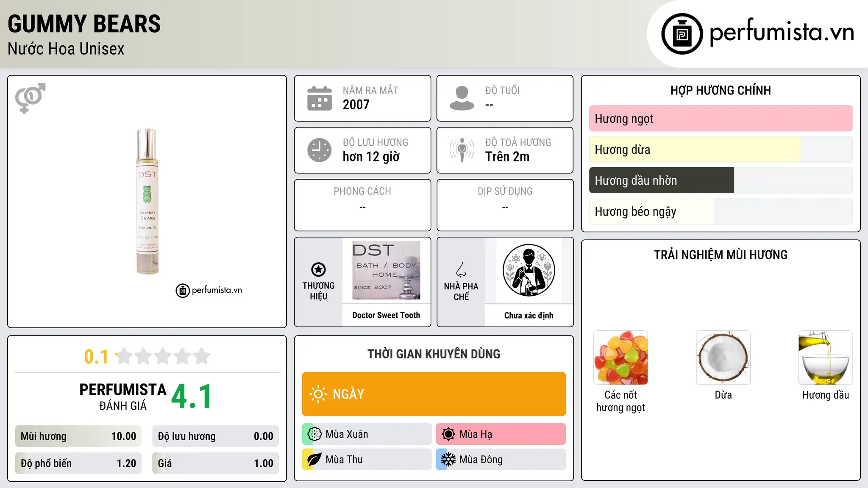Click the person icon beside Độ tuổi
The image size is (868, 488).
pos(462,98)
